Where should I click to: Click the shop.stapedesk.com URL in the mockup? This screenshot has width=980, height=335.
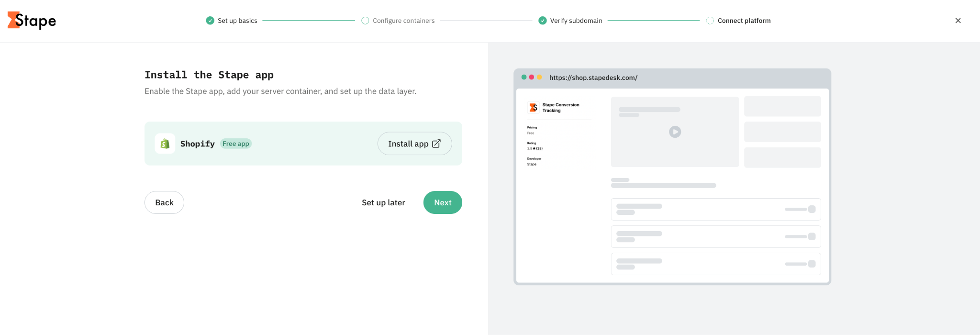[593, 78]
